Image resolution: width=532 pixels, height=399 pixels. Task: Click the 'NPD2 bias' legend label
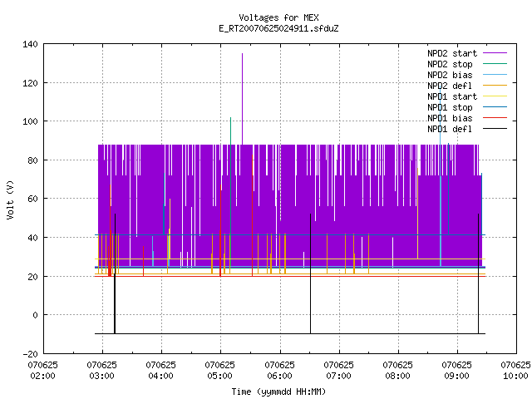(450, 75)
